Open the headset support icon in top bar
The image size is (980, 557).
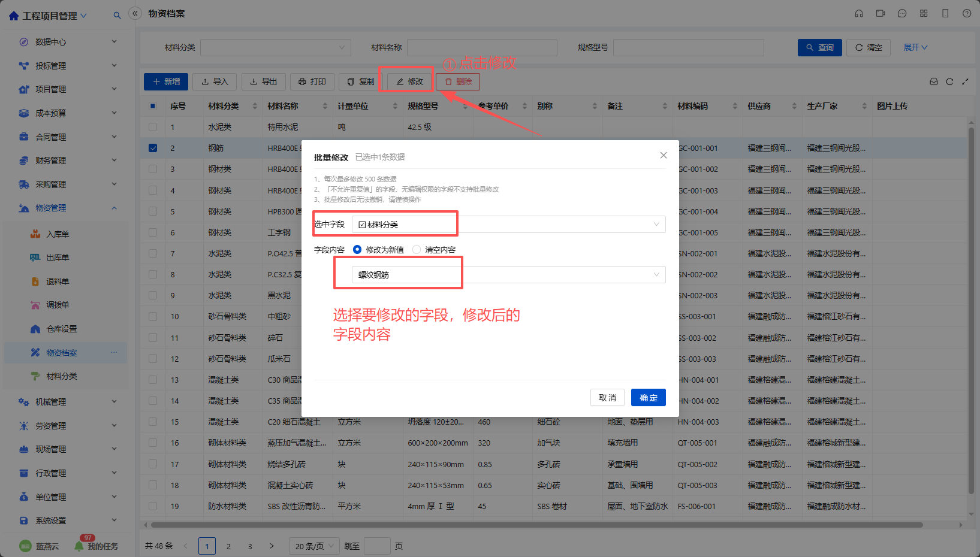(859, 13)
